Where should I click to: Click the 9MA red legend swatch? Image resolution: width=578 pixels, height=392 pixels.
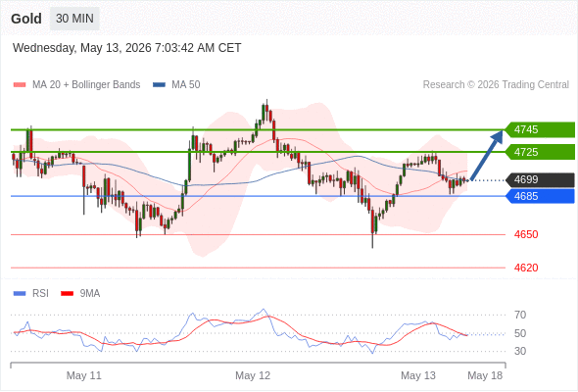[x=67, y=294]
